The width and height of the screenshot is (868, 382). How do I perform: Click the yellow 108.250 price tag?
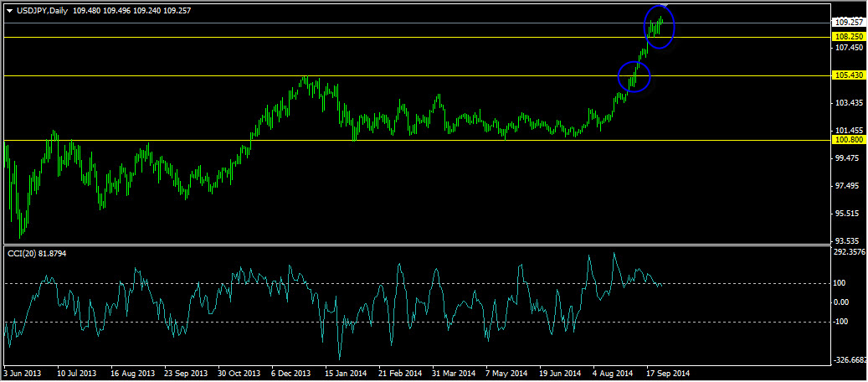click(x=849, y=38)
